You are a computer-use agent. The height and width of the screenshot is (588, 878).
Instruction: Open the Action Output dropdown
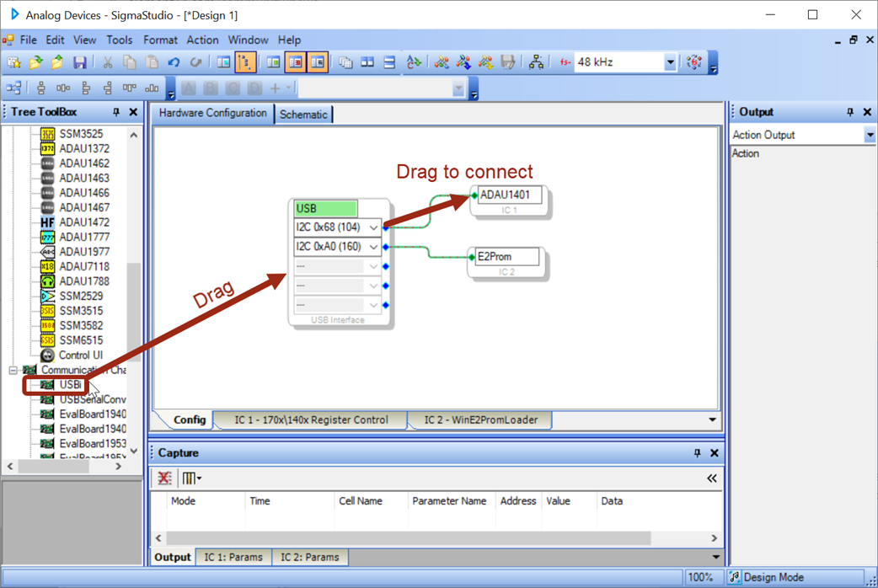point(869,135)
